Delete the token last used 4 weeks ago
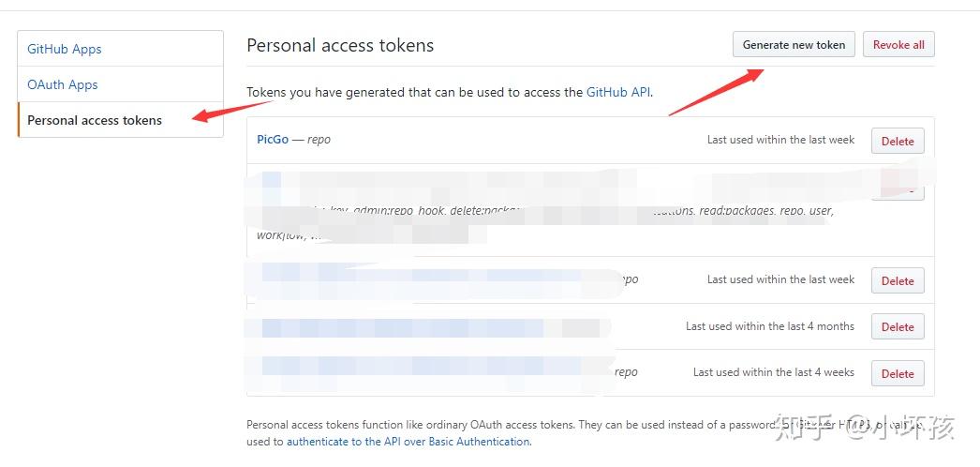 tap(898, 374)
